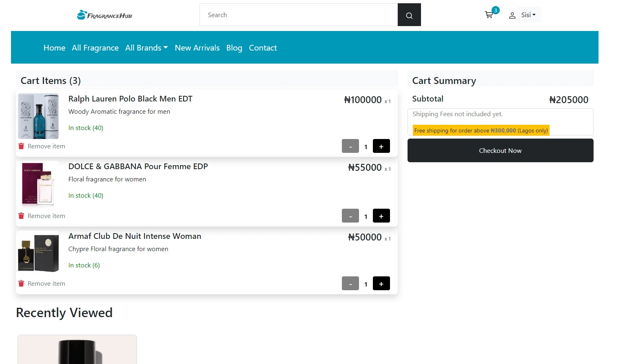Click trash icon for Dolce & Gabbana item
This screenshot has height=364, width=636.
coord(21,216)
